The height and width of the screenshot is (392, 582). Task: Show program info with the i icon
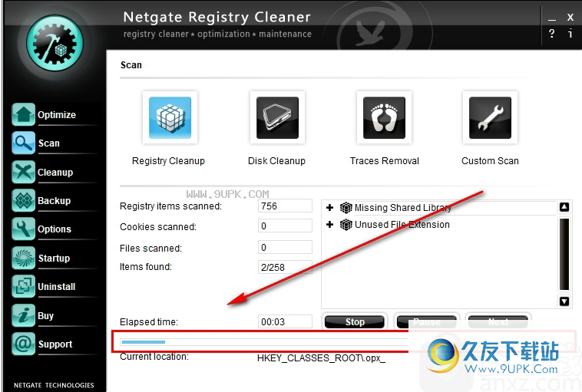click(570, 34)
